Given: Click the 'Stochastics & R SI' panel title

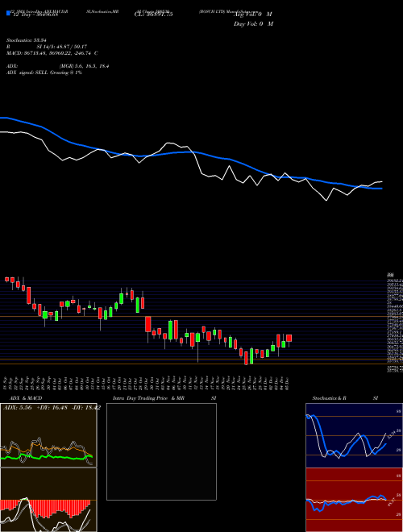Looking at the screenshot, I should coord(345,398).
